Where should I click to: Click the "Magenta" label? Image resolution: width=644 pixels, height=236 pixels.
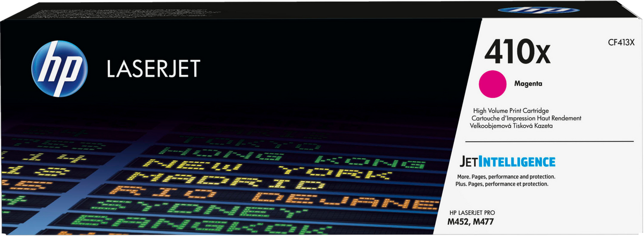click(528, 84)
